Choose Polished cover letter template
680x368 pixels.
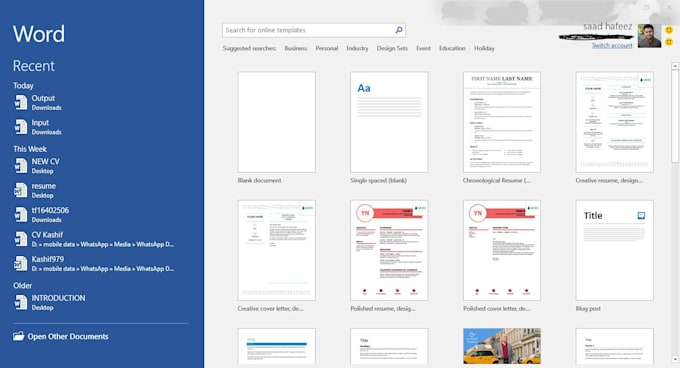tap(502, 251)
